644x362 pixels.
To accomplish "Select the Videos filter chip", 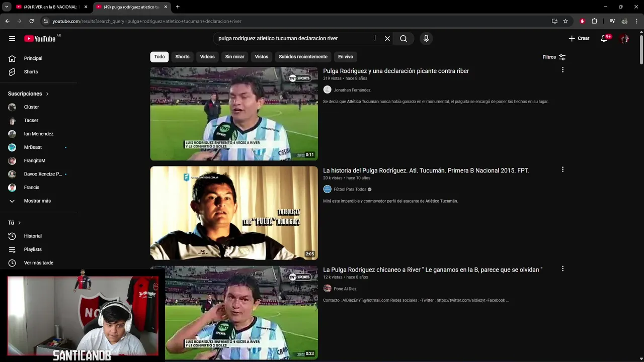I will [x=207, y=57].
